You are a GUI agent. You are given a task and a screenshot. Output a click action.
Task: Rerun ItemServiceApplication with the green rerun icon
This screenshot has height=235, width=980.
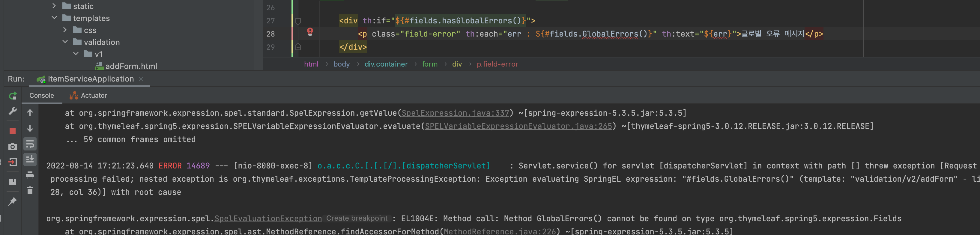tap(13, 96)
